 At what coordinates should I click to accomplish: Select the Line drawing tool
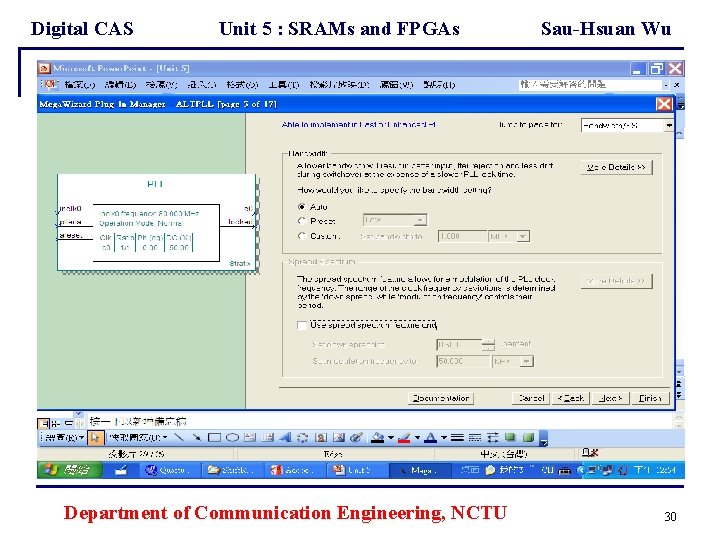[x=179, y=438]
